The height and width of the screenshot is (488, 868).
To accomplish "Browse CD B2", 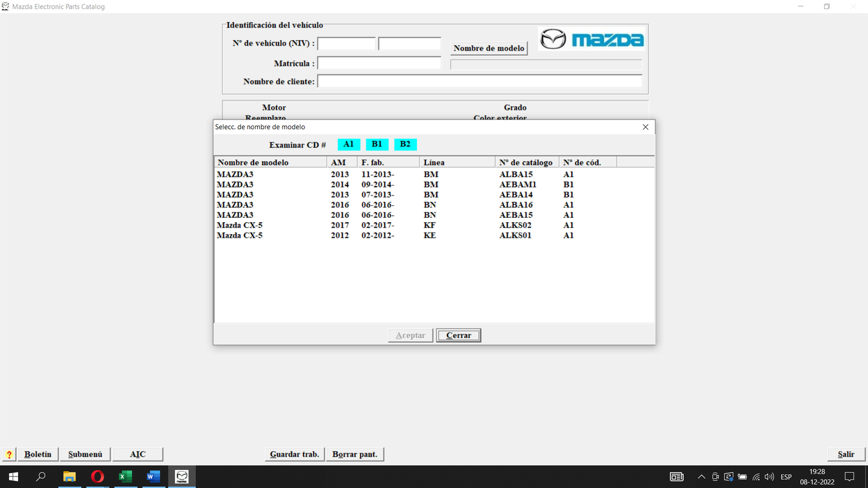I will pyautogui.click(x=405, y=144).
